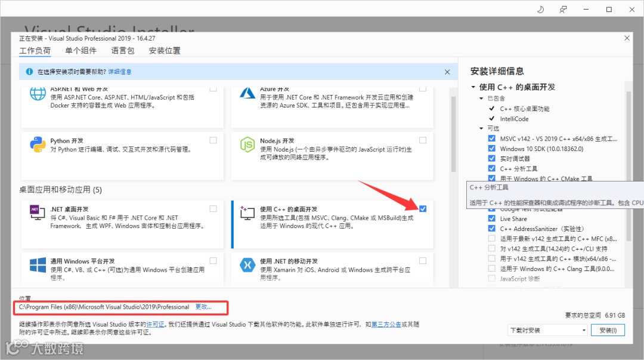Click the install path C:\Program Files (x86) text
Image resolution: width=644 pixels, height=360 pixels.
click(104, 307)
